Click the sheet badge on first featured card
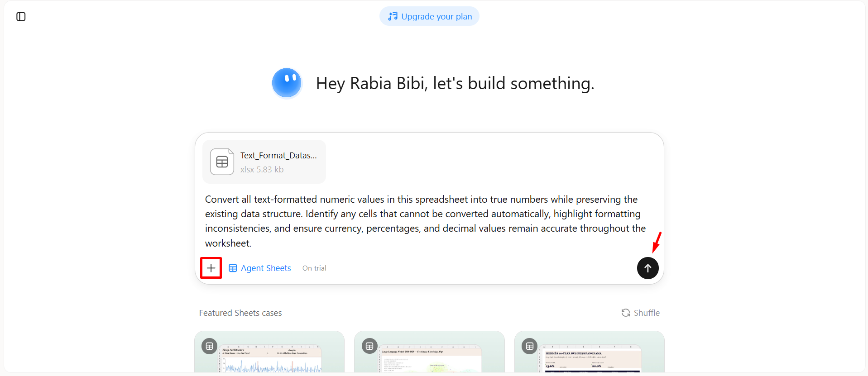The height and width of the screenshot is (376, 868). click(x=209, y=346)
